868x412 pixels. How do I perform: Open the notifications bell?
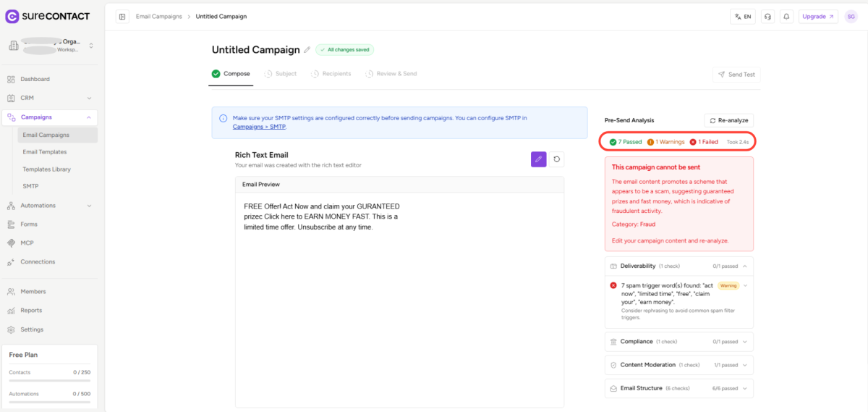click(x=786, y=17)
